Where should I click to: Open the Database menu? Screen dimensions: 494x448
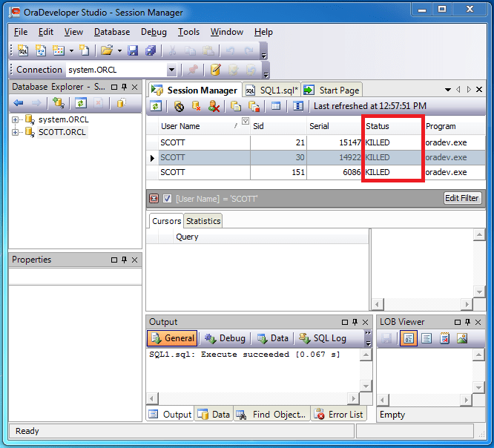point(112,32)
